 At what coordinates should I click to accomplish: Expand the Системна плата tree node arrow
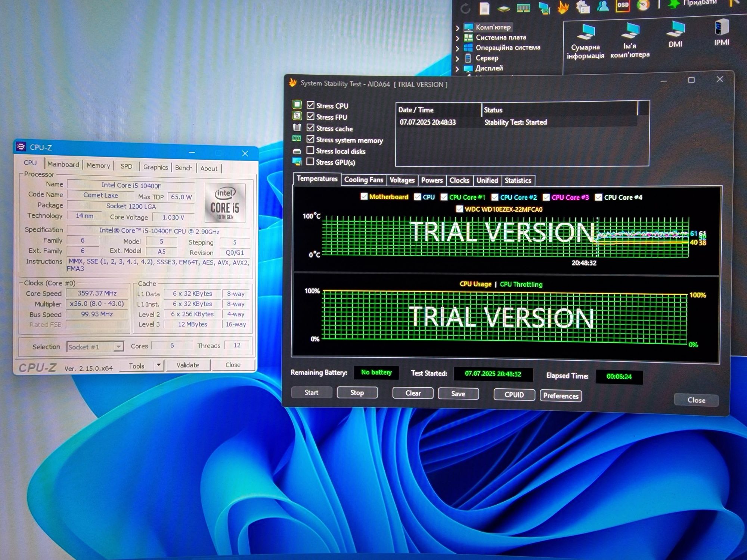(x=458, y=38)
